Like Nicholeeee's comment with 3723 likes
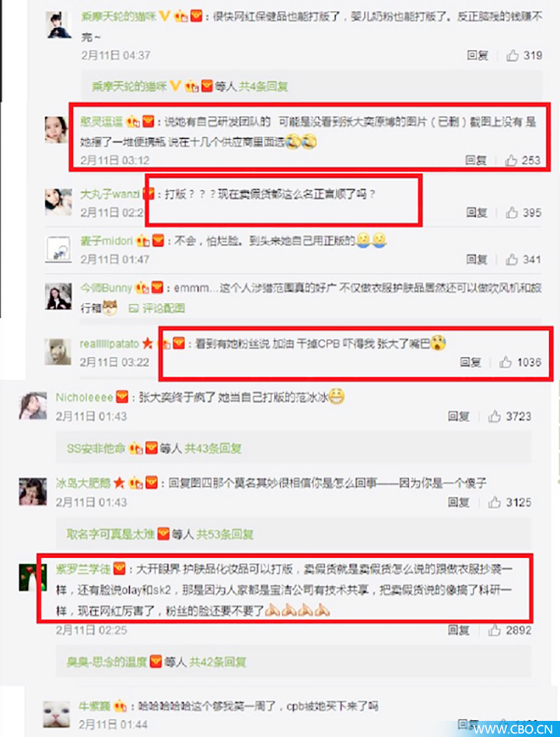This screenshot has height=737, width=560. pos(495,416)
